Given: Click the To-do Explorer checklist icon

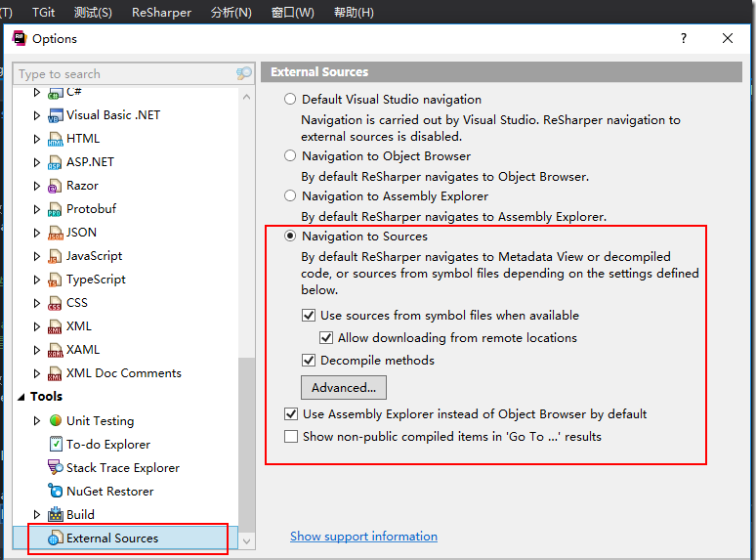Looking at the screenshot, I should tap(56, 444).
